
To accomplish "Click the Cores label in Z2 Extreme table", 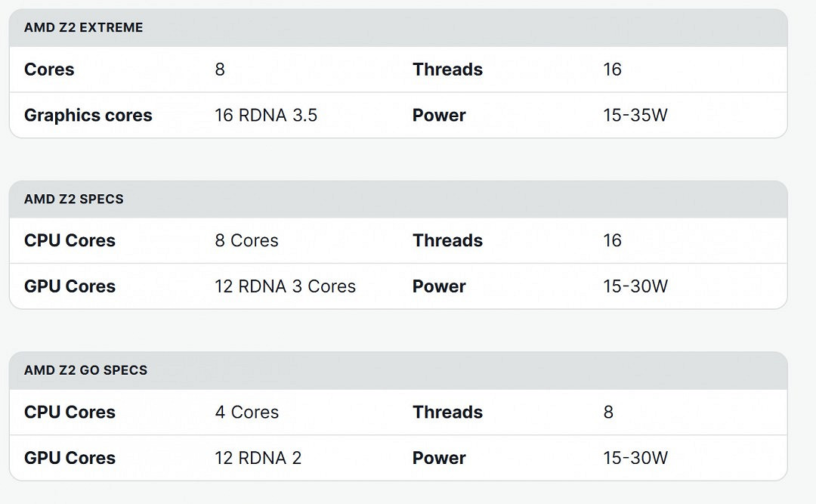I will (49, 70).
